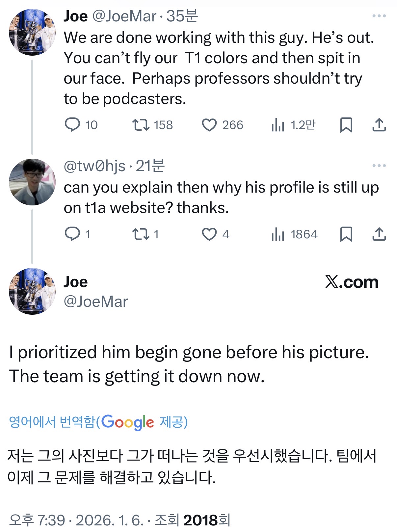Open more options on @tw0hjs reply
The height and width of the screenshot is (532, 397).
coord(379,166)
